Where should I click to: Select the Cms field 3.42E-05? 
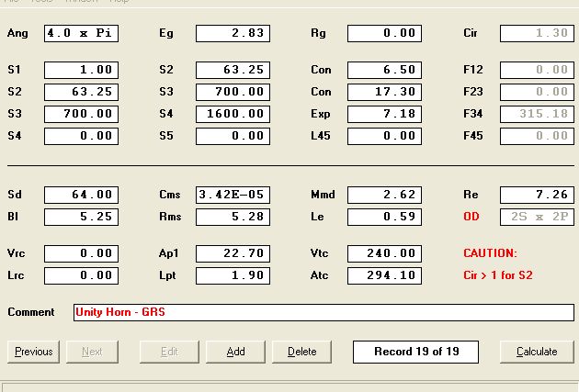(x=233, y=195)
